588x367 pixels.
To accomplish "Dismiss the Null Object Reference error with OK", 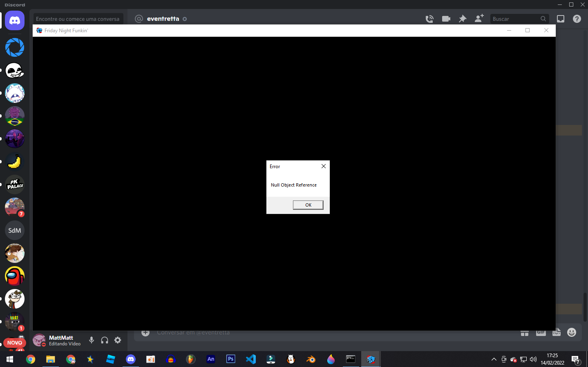I will point(308,205).
